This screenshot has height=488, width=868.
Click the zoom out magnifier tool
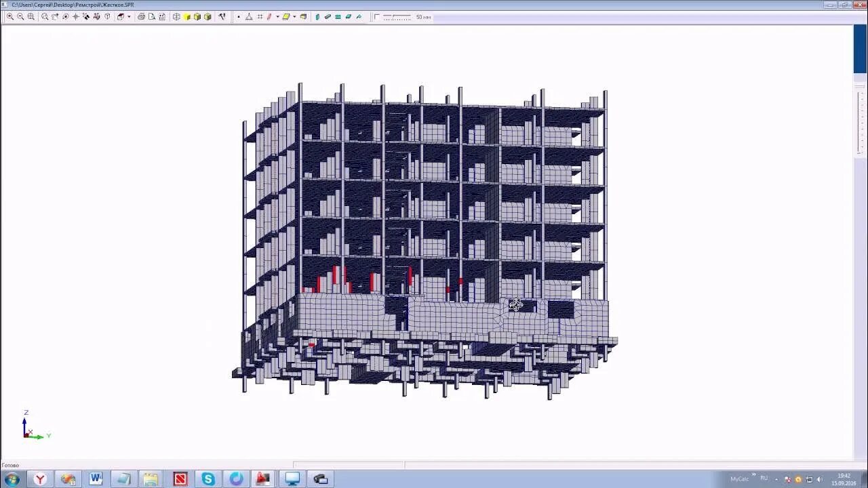tap(20, 16)
